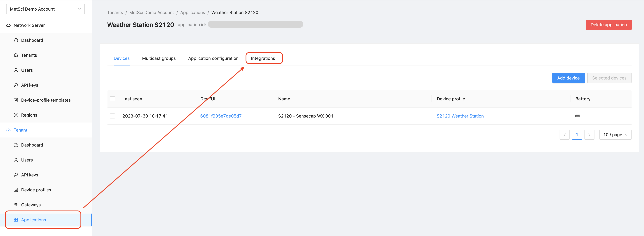Click the next page arrow in pagination
The height and width of the screenshot is (236, 644).
pyautogui.click(x=589, y=135)
